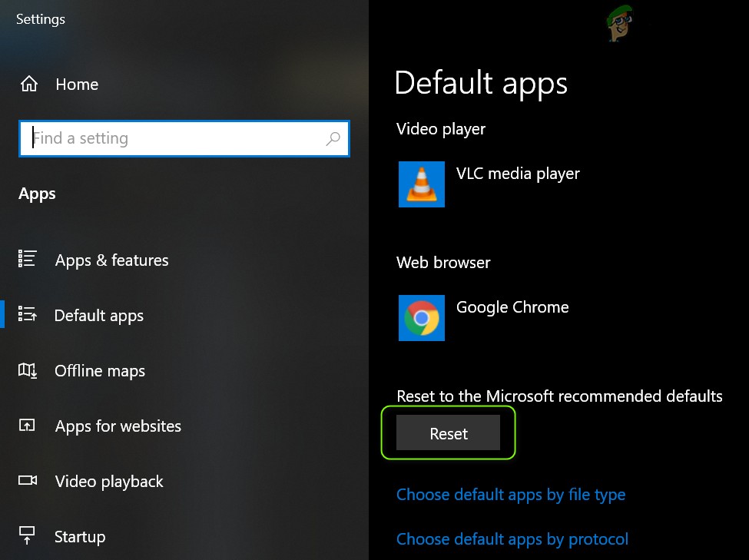Navigate to Offline maps settings
This screenshot has height=560, width=749.
[100, 371]
